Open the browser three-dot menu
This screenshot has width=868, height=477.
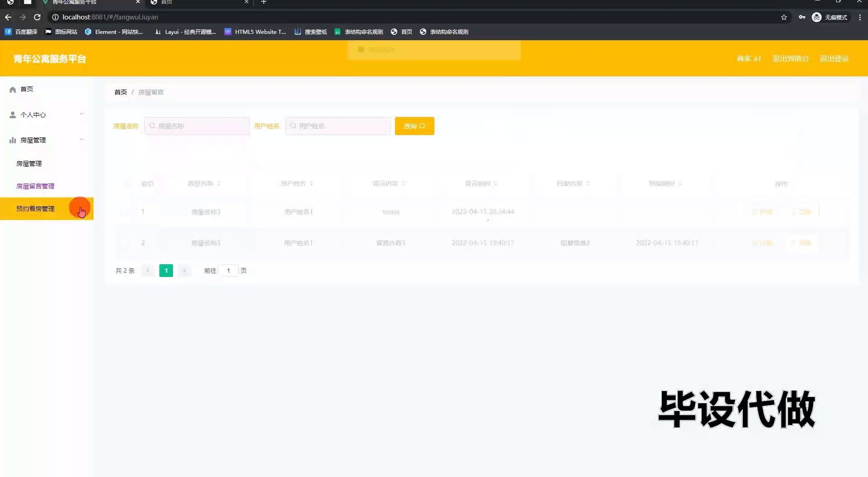(x=860, y=17)
